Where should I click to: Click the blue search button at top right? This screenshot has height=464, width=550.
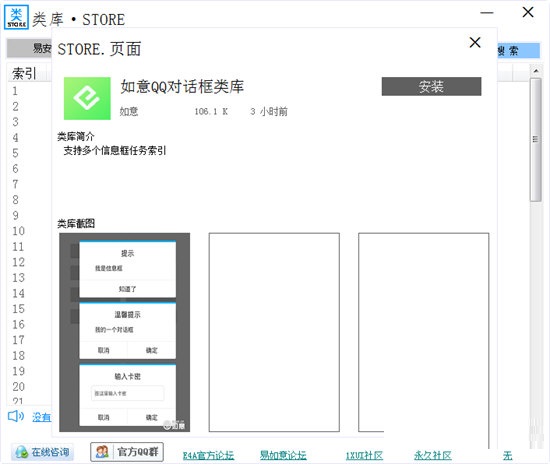pyautogui.click(x=518, y=51)
